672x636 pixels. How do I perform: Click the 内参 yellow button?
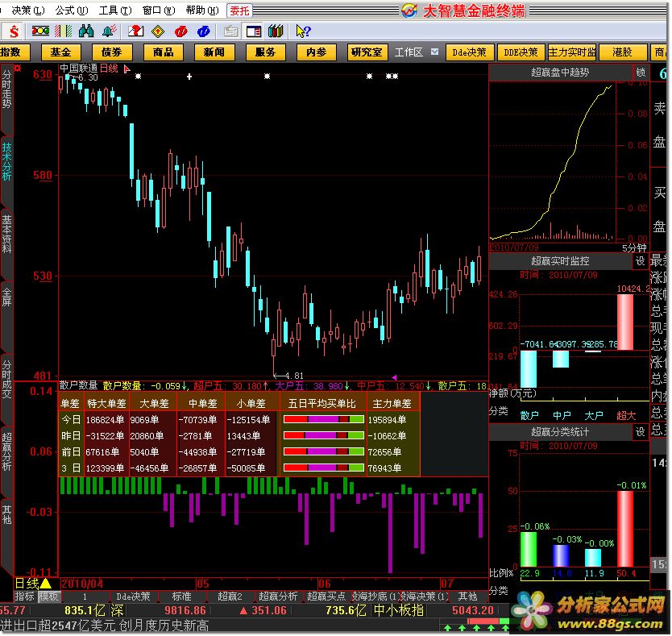317,52
